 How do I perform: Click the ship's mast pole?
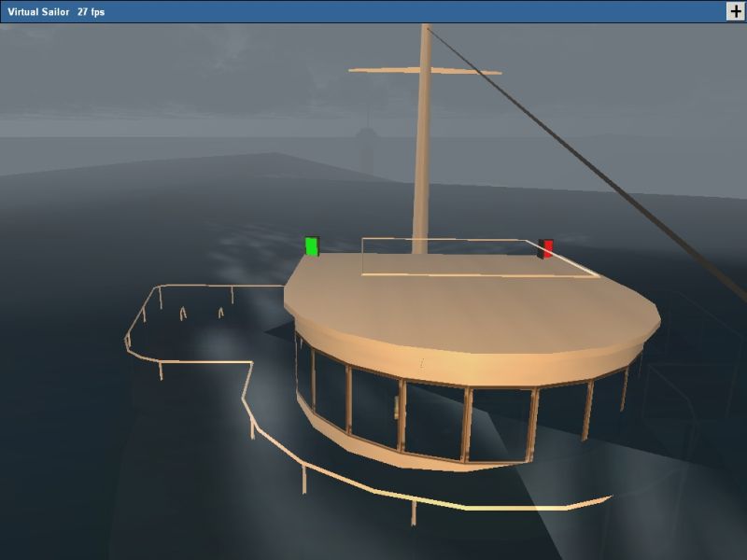tap(423, 139)
